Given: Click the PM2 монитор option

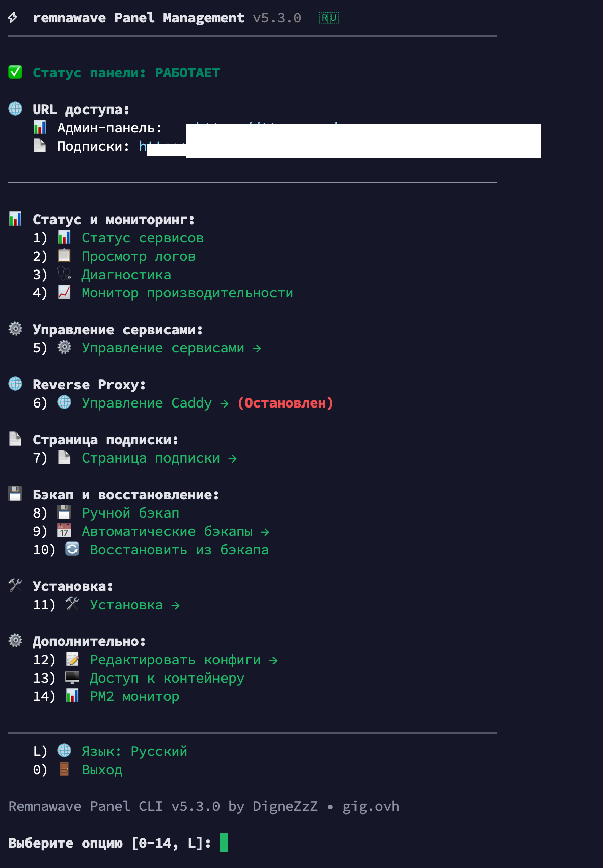Looking at the screenshot, I should click(x=134, y=696).
